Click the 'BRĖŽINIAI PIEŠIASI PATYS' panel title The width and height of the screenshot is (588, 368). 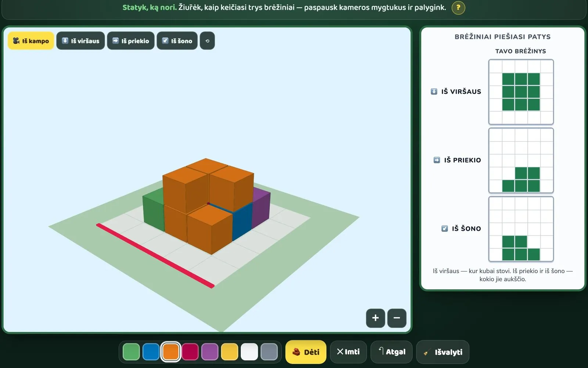pyautogui.click(x=502, y=37)
